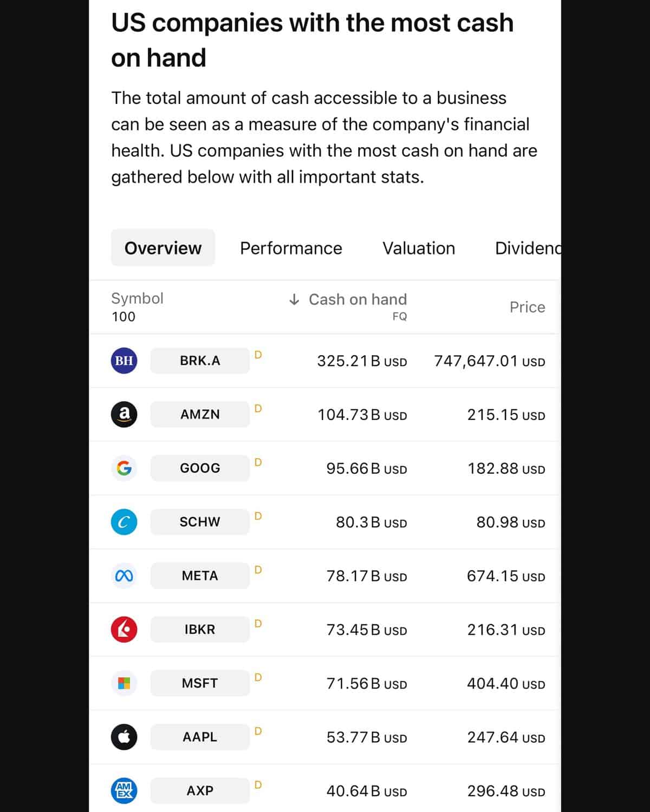
Task: Click the Interactive Brokers red logo icon
Action: pyautogui.click(x=124, y=629)
